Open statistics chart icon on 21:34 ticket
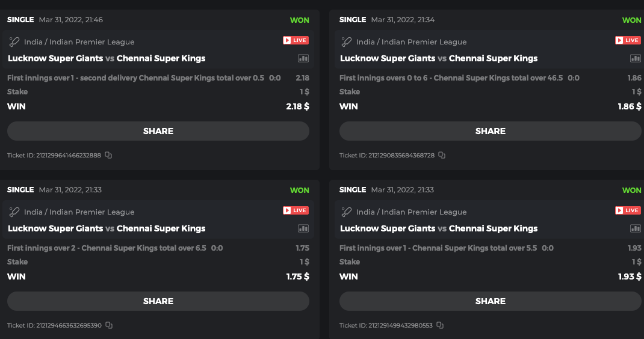Image resolution: width=644 pixels, height=339 pixels. click(636, 58)
